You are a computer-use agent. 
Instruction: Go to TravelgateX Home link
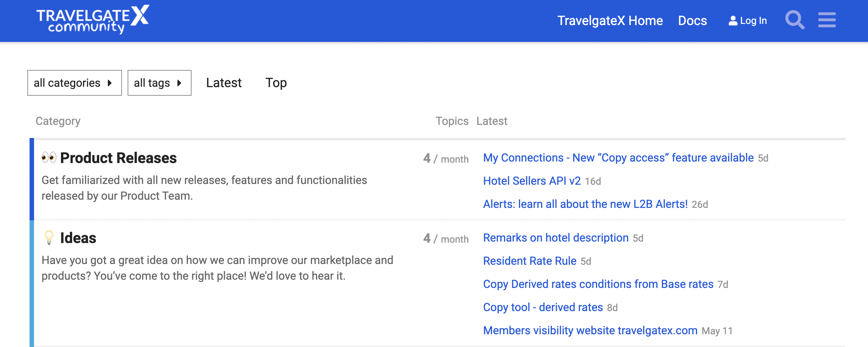pos(610,21)
